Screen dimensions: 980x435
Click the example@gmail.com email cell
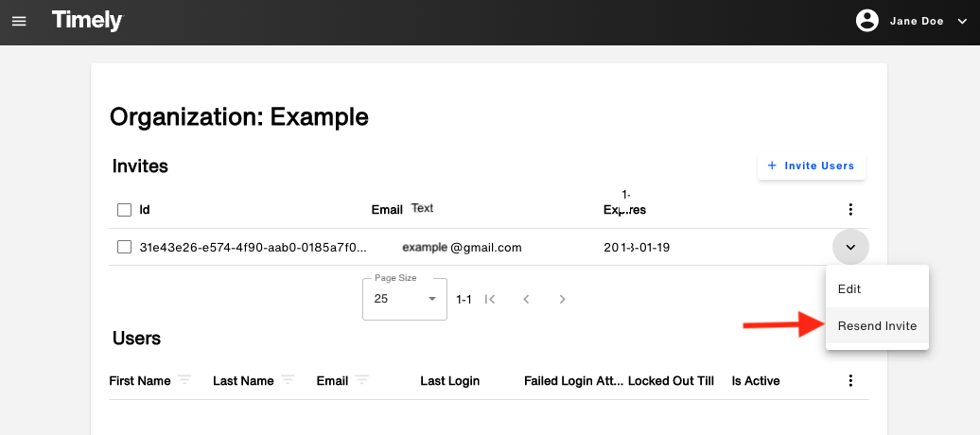pos(462,248)
